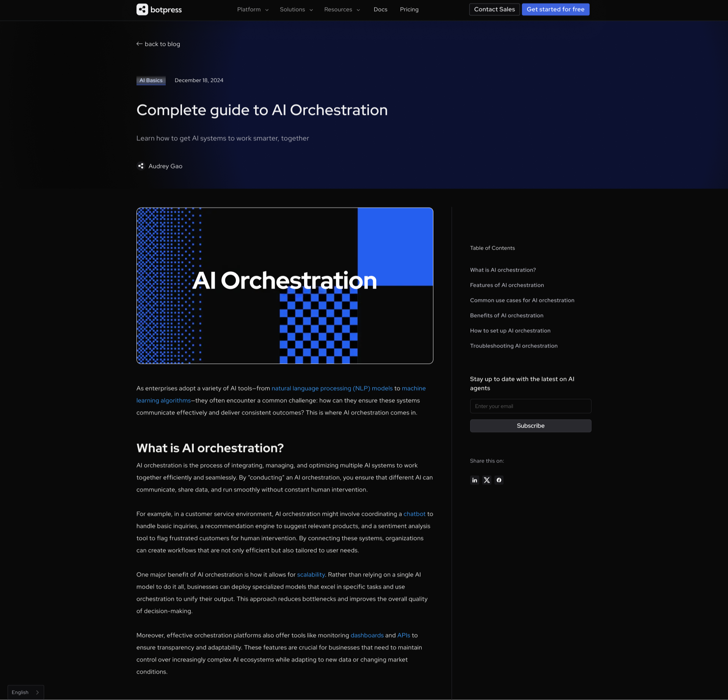Click the Contact Sales button
This screenshot has width=728, height=700.
click(494, 9)
